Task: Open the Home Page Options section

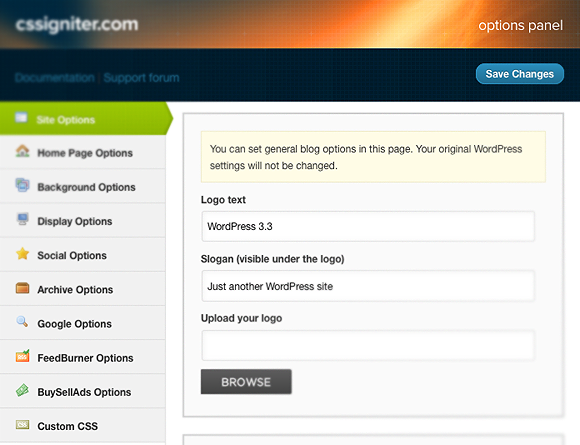Action: tap(83, 152)
